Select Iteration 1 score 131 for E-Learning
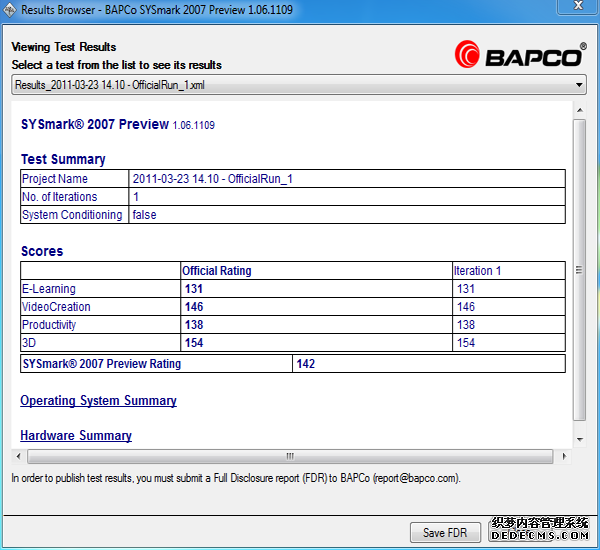 coord(466,289)
